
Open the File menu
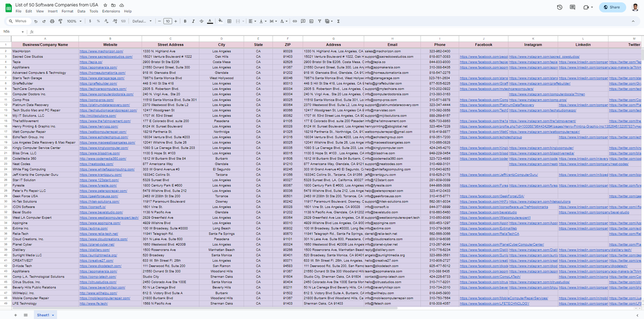pos(19,11)
